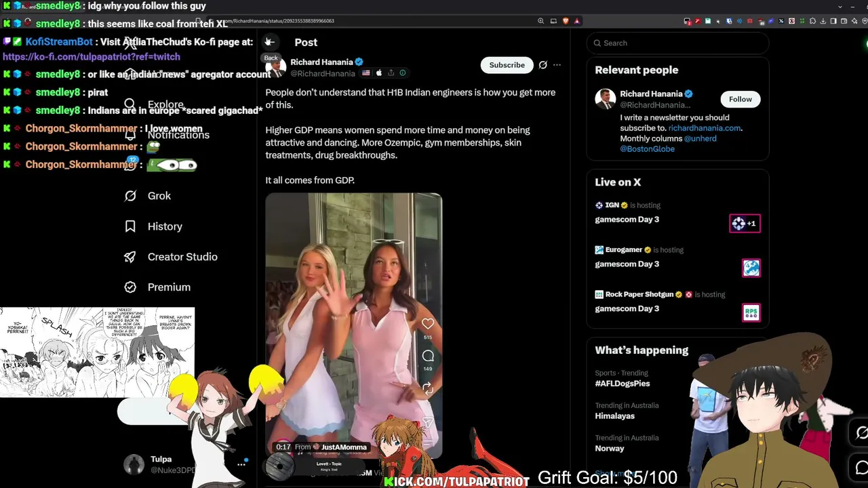868x488 pixels.
Task: Open the richardhanania.com link
Action: point(705,128)
